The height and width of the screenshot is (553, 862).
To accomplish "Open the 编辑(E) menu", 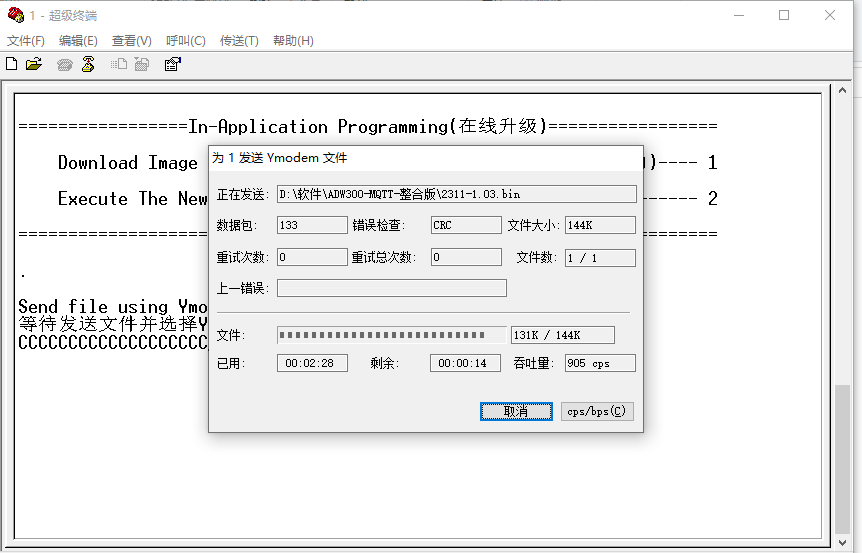I will [78, 41].
